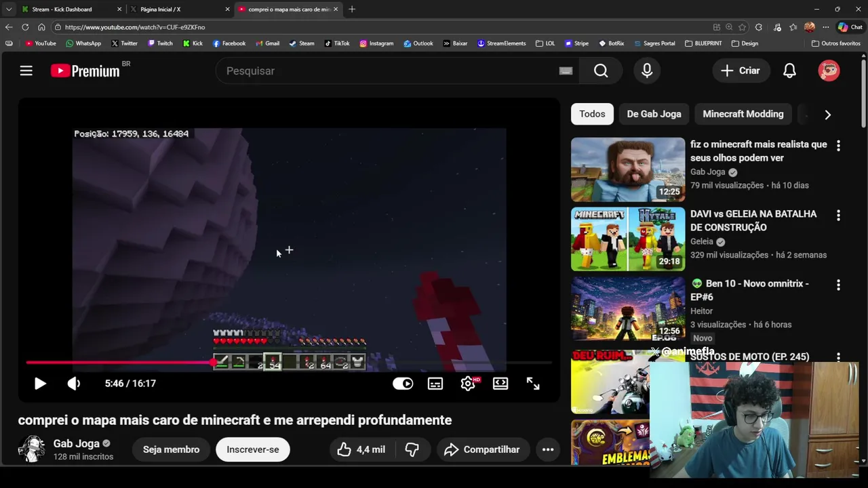Click the page vertical scrollbar
The image size is (868, 488).
pos(863,95)
